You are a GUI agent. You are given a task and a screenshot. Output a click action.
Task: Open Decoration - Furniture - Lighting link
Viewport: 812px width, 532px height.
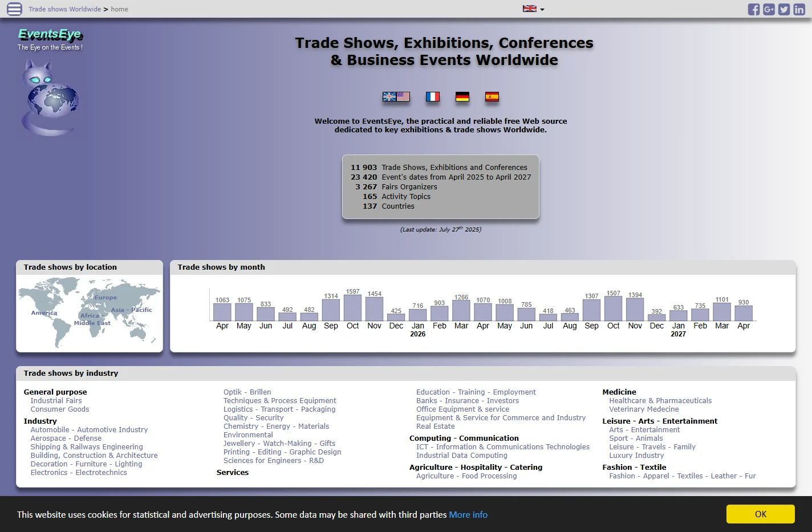point(86,464)
